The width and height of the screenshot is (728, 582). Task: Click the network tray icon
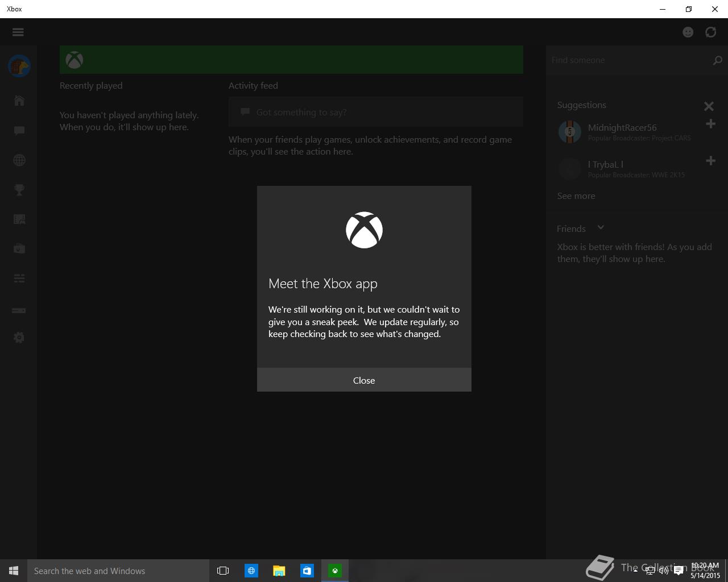point(650,571)
